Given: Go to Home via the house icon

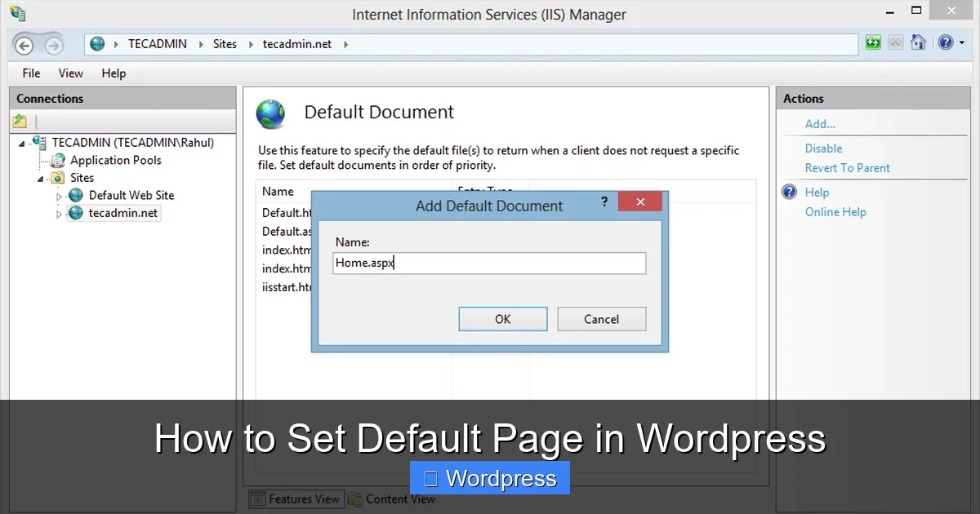Looking at the screenshot, I should (x=918, y=43).
